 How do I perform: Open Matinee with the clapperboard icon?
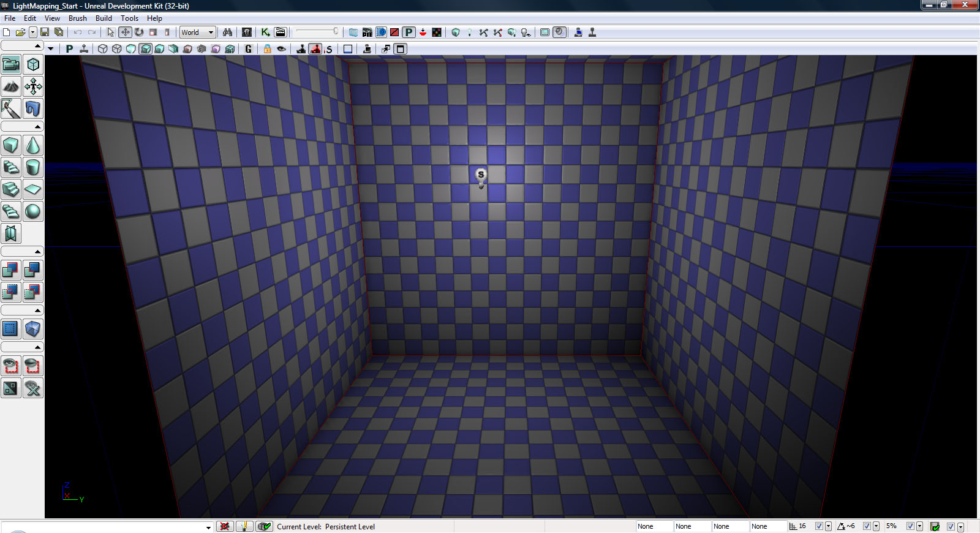(x=281, y=32)
